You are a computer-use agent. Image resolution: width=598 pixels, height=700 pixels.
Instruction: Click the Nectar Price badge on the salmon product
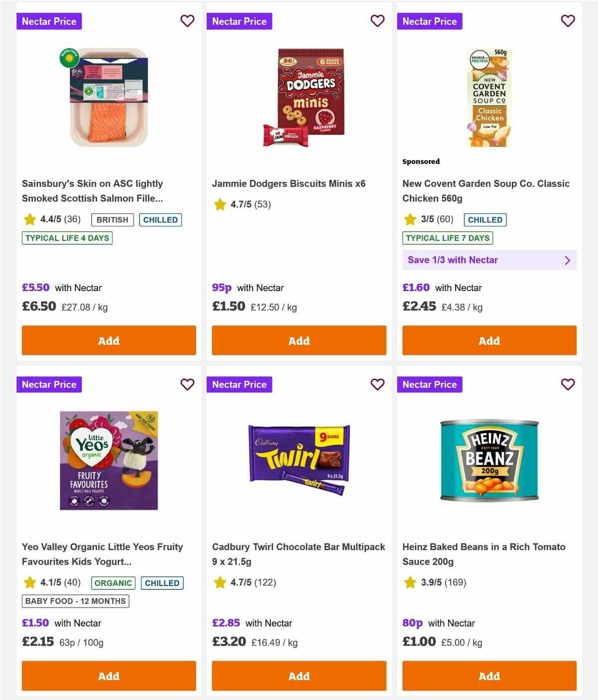(49, 21)
